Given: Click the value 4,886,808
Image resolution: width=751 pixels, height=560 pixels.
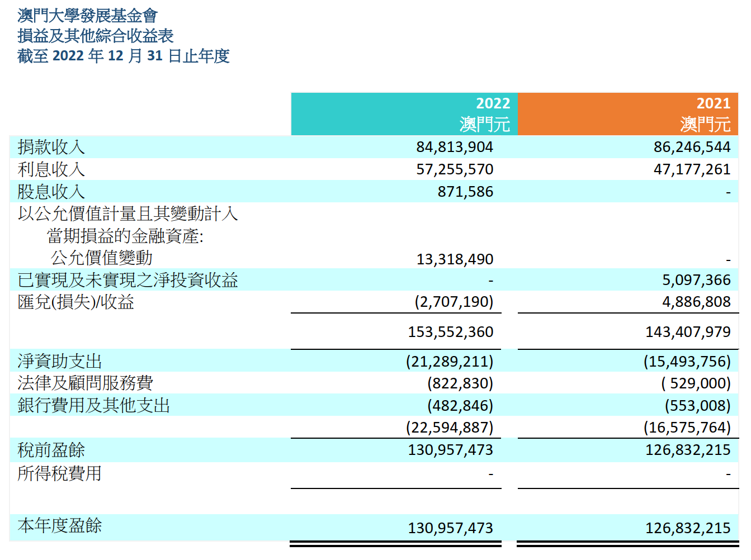Looking at the screenshot, I should click(x=697, y=302).
